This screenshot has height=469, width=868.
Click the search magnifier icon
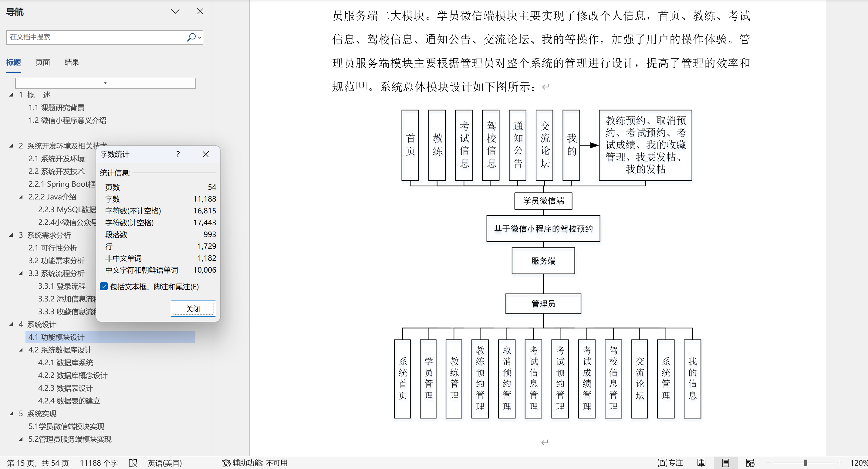[x=191, y=37]
